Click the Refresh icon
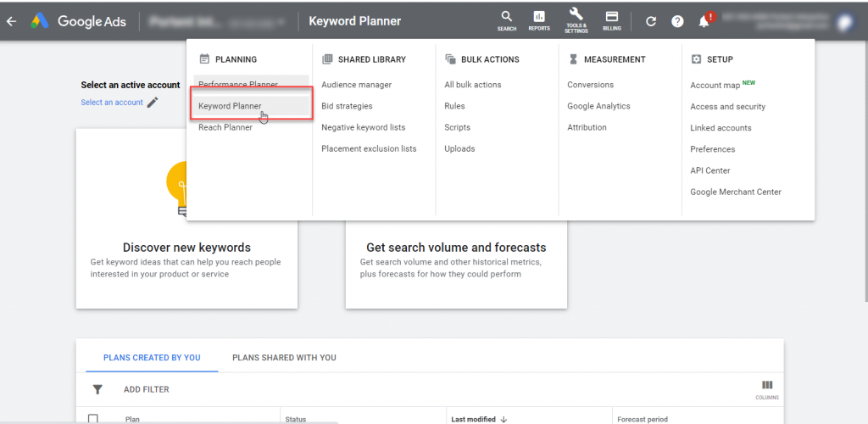 651,21
